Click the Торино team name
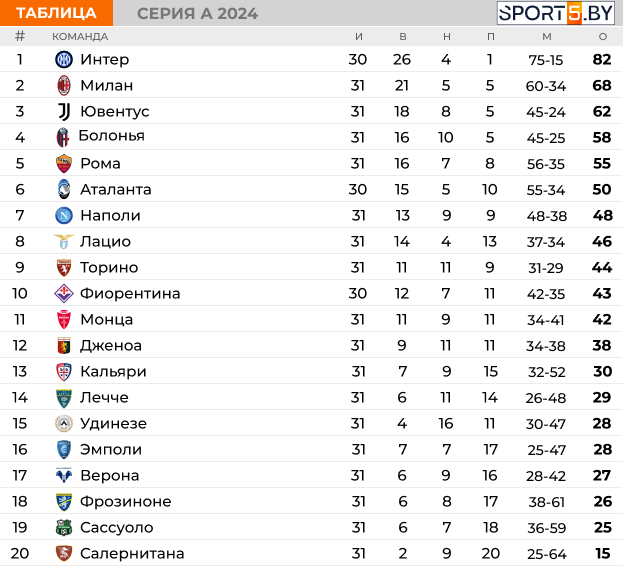 pyautogui.click(x=109, y=267)
